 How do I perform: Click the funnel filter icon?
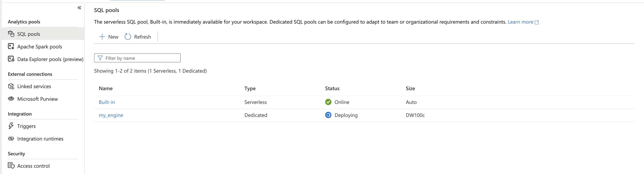coord(100,58)
